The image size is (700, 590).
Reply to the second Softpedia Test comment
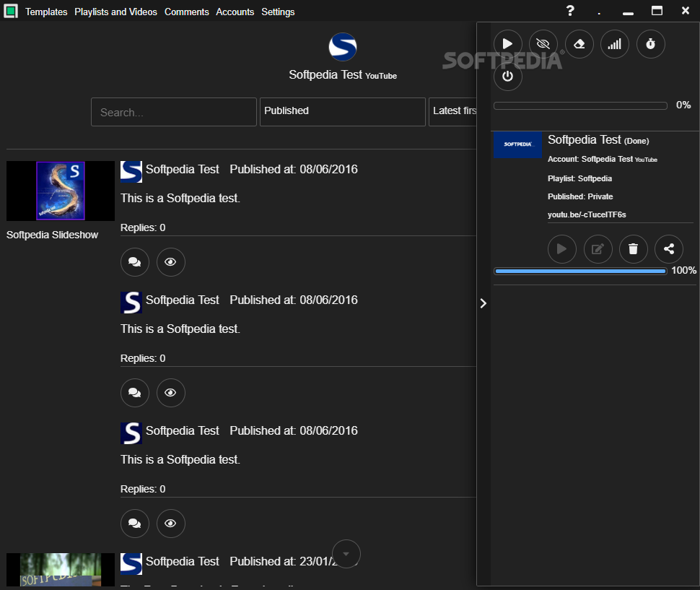pyautogui.click(x=135, y=393)
